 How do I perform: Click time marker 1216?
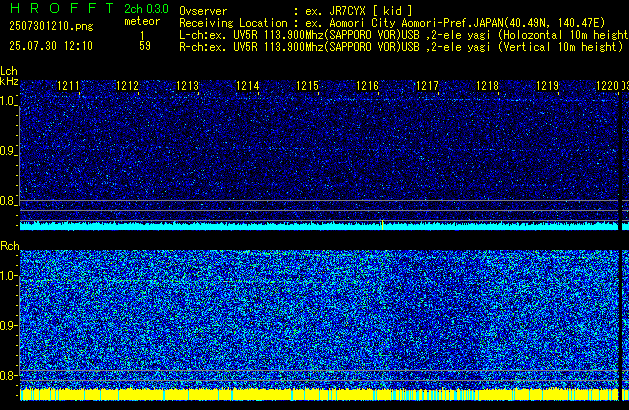tap(367, 86)
